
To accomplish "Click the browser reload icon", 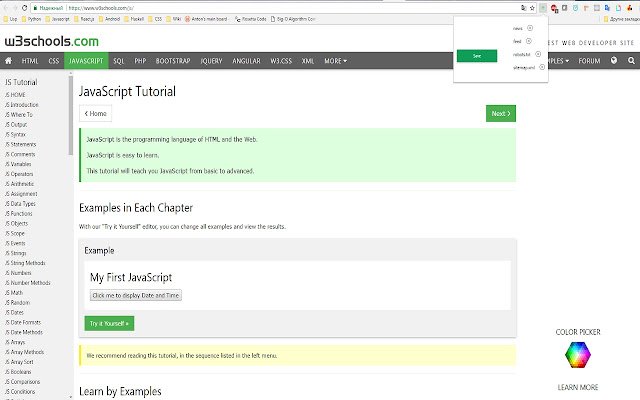I will (24, 8).
